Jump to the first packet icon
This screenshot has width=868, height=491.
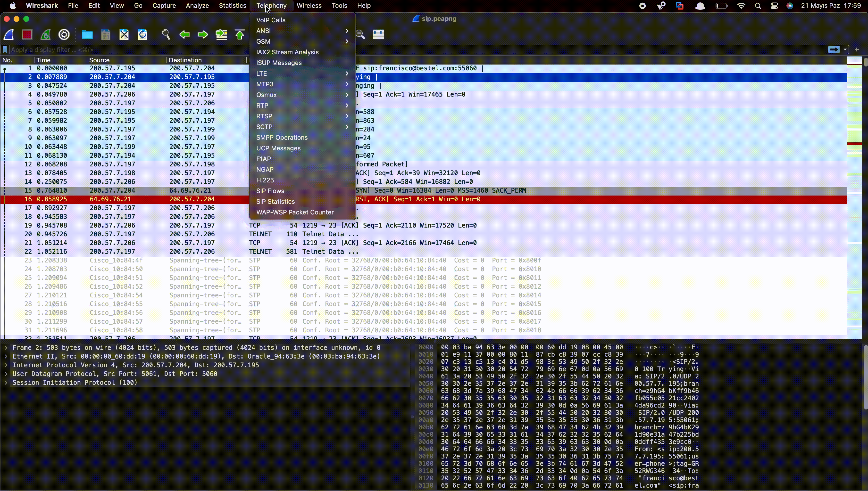pos(240,34)
